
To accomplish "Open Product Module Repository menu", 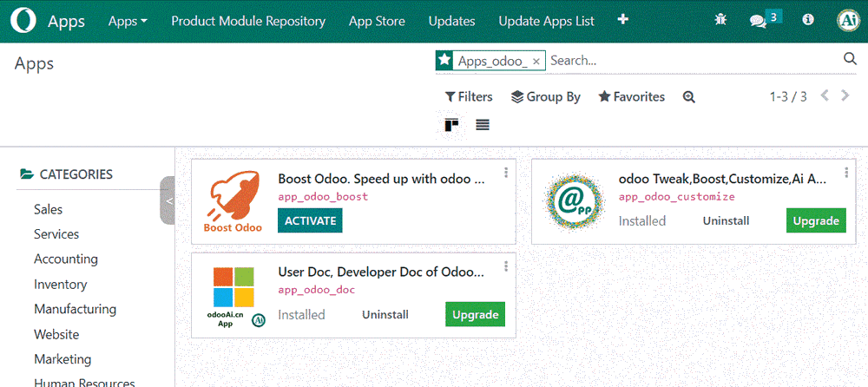I will pos(248,21).
